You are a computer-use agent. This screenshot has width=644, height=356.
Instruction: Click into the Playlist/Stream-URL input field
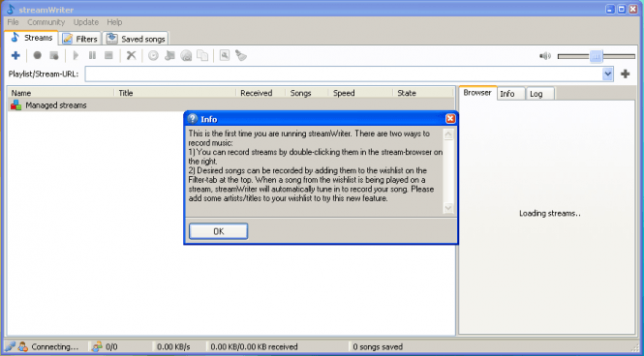(344, 74)
